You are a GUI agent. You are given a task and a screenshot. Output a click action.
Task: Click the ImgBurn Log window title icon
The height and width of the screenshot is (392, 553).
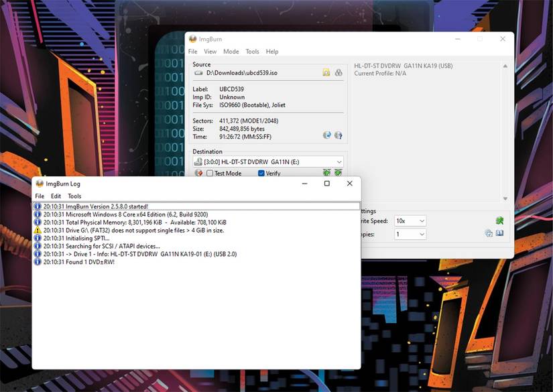[x=40, y=184]
